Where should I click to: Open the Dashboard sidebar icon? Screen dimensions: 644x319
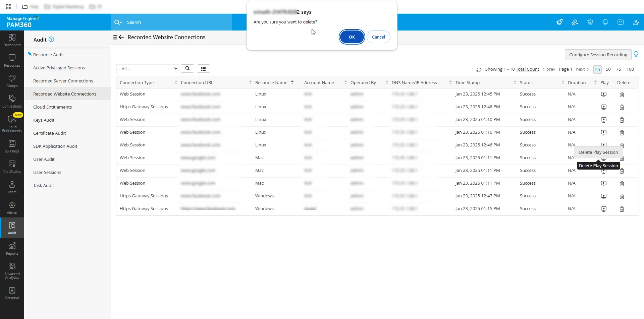(12, 40)
